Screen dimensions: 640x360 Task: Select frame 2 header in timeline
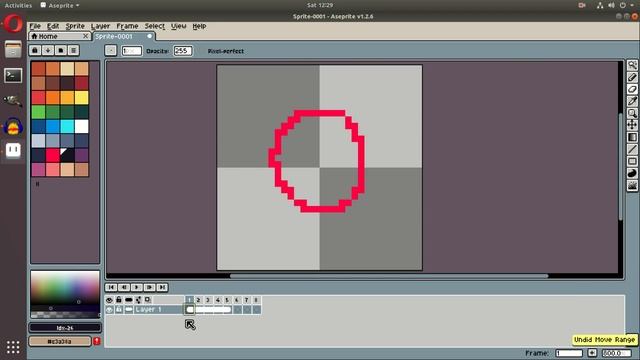click(x=198, y=300)
